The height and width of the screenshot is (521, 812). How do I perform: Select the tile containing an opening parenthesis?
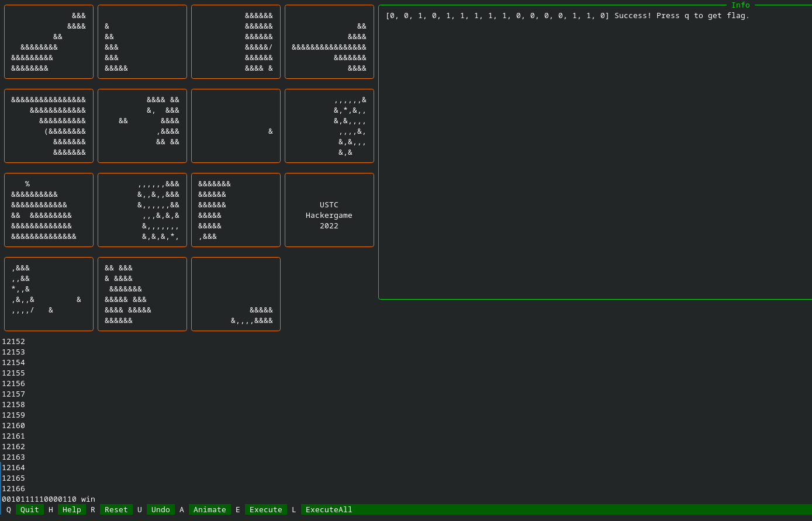49,126
